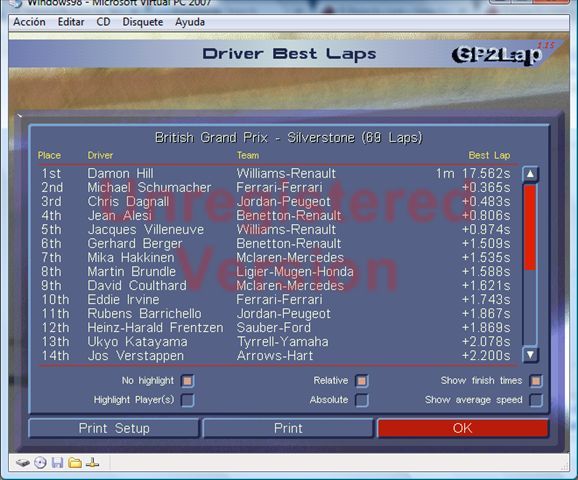The image size is (578, 480).
Task: Toggle Show finish times checkbox
Action: click(x=536, y=381)
